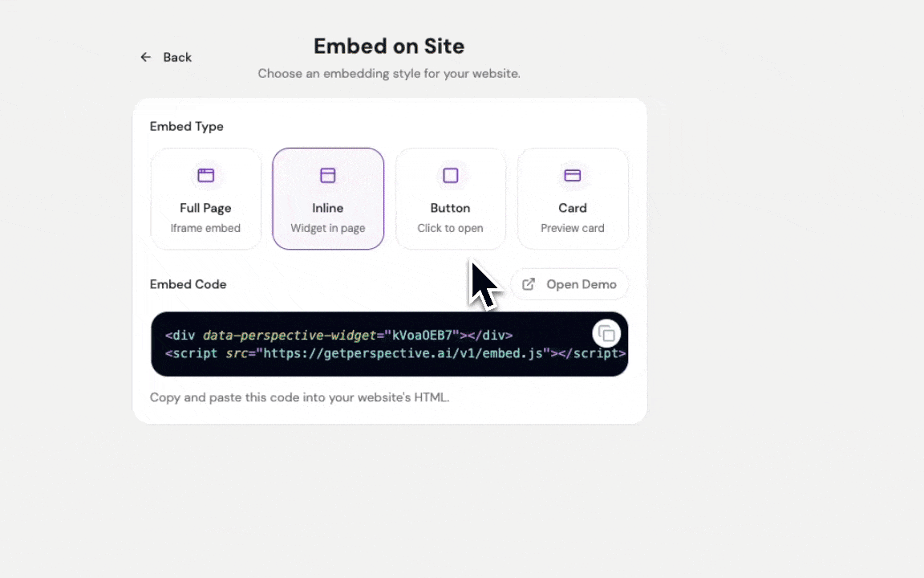Switch selection to the Button embed type

(450, 197)
